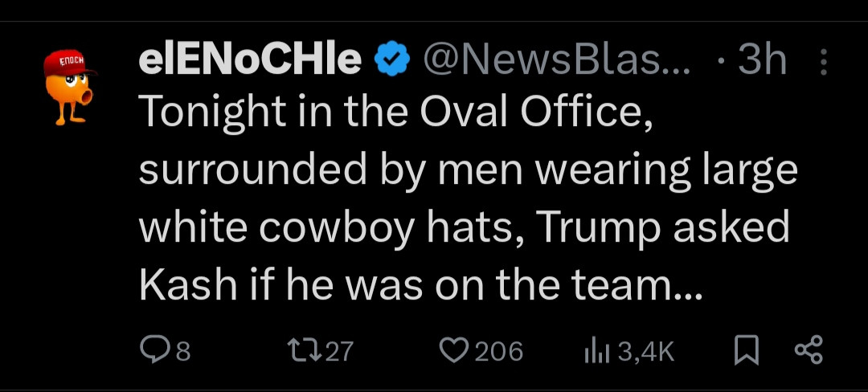Open the @NewsBlas... handle link

tap(555, 61)
